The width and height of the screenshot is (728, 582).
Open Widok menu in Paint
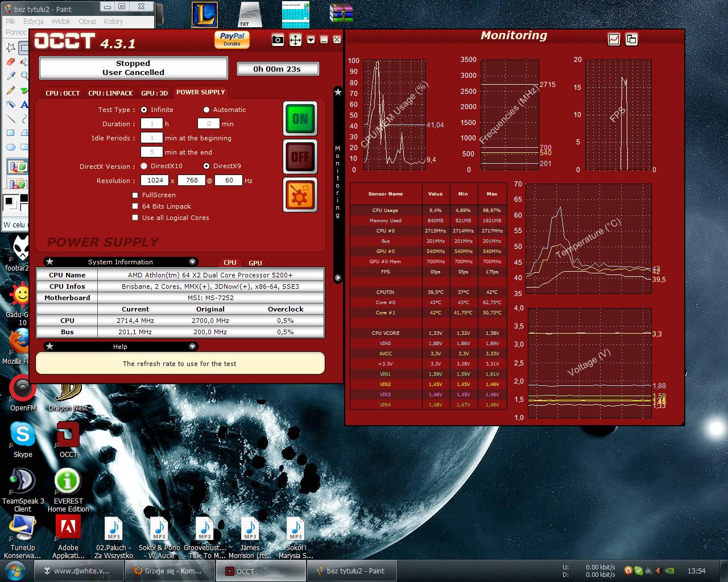point(61,21)
